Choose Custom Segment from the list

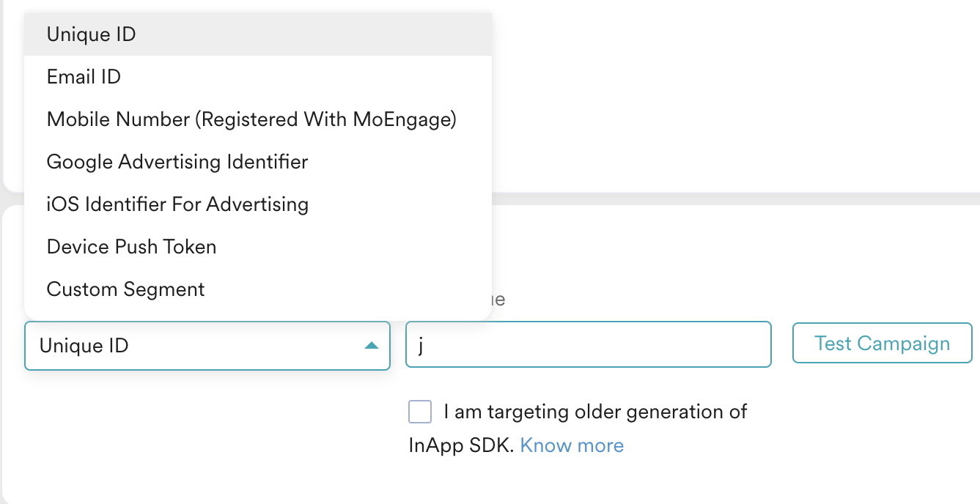tap(125, 289)
